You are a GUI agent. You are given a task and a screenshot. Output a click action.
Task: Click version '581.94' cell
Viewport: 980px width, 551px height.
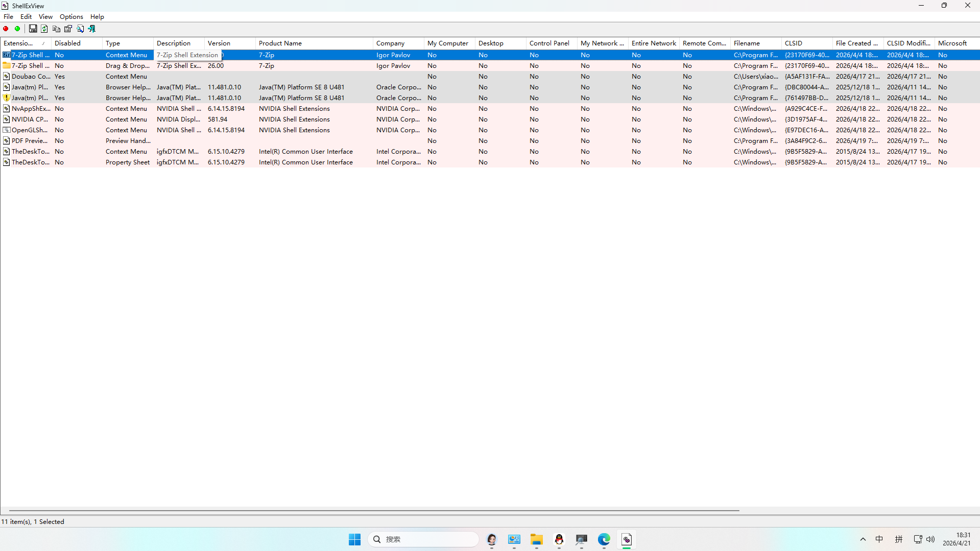click(218, 119)
